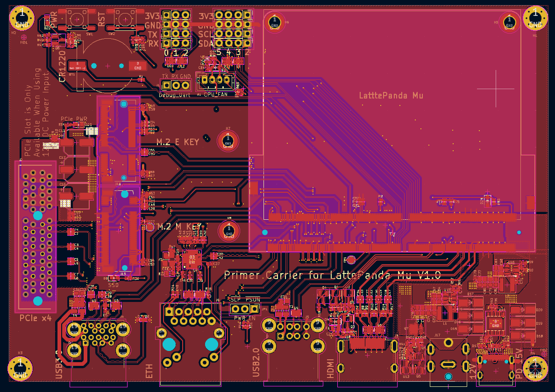Click the PCIe_PWR silkscreen label
Image resolution: width=555 pixels, height=392 pixels.
click(x=74, y=119)
